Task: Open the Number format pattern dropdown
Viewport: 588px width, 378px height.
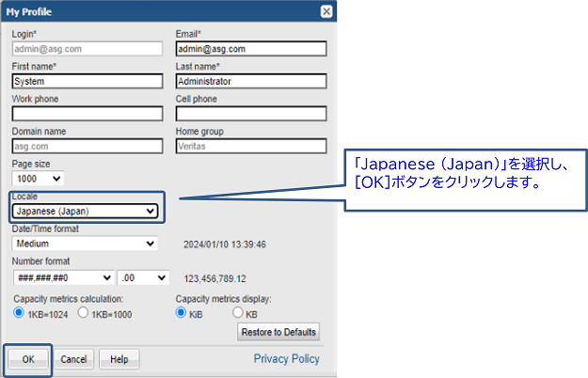Action: coord(64,277)
